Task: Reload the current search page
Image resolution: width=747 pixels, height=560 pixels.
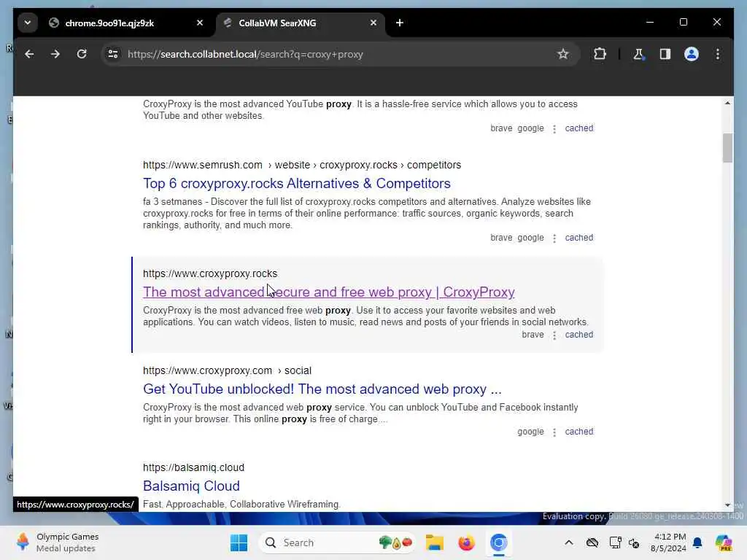Action: [x=82, y=54]
